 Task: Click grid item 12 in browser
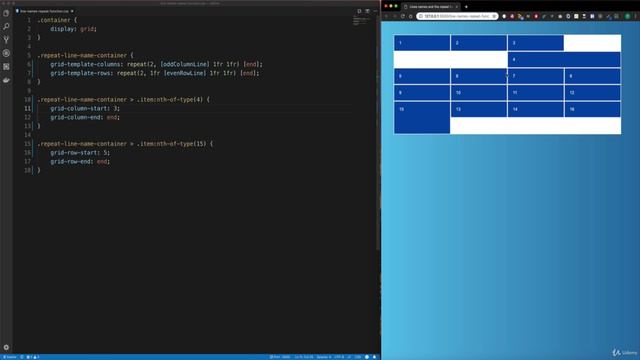tap(592, 93)
